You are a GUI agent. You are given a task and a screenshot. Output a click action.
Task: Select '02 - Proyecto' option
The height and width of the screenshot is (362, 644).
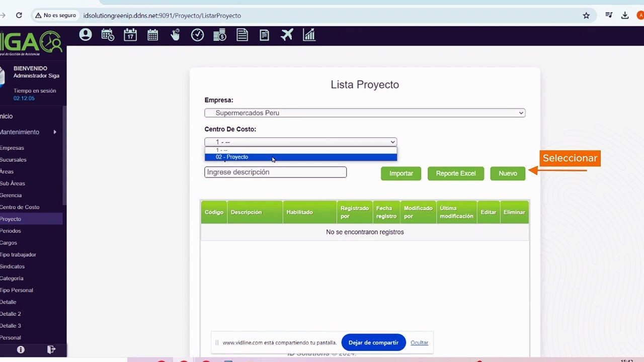point(300,157)
